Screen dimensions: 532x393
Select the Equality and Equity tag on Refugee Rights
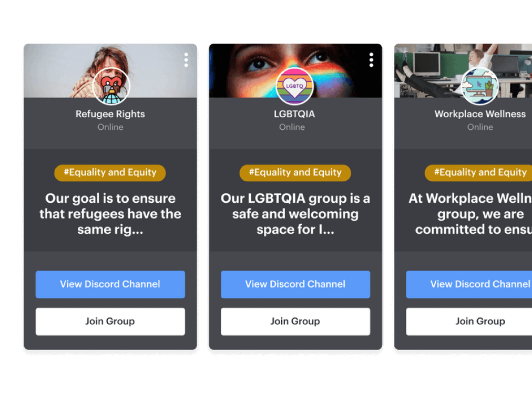pos(110,173)
